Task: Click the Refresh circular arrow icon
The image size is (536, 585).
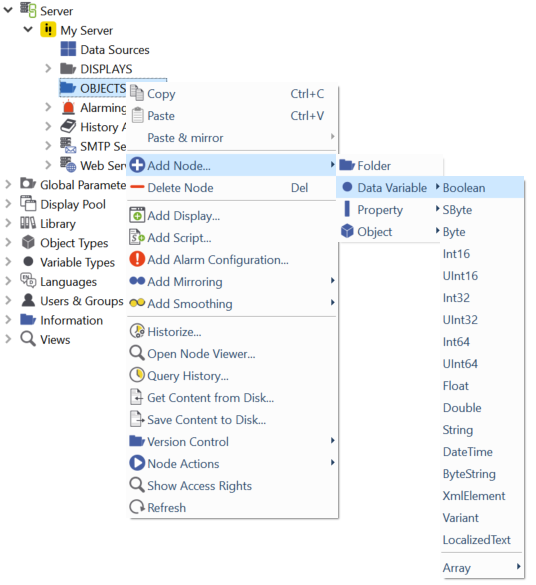Action: [137, 507]
